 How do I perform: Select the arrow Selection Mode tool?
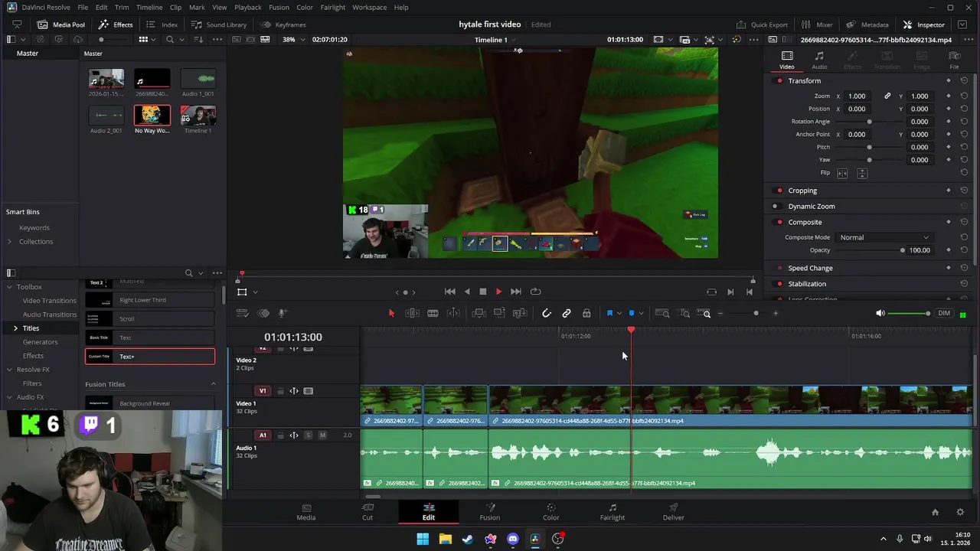391,313
